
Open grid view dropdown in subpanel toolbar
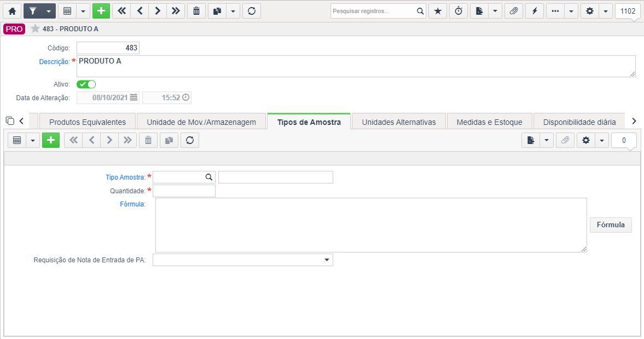coord(33,140)
